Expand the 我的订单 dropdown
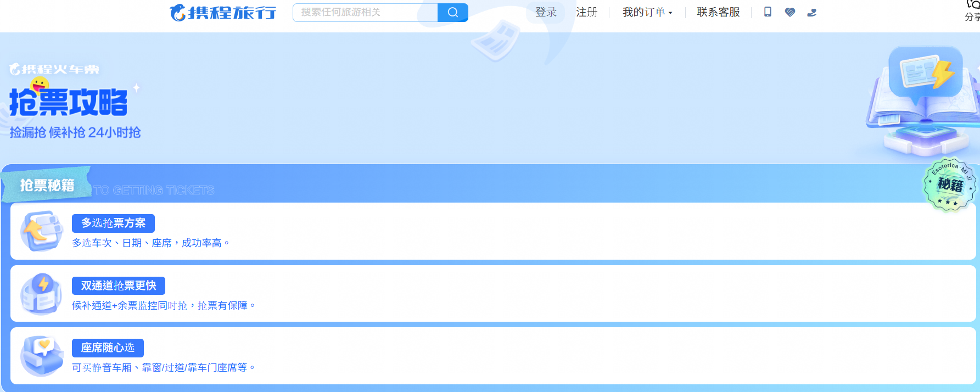The height and width of the screenshot is (392, 980). (x=647, y=12)
